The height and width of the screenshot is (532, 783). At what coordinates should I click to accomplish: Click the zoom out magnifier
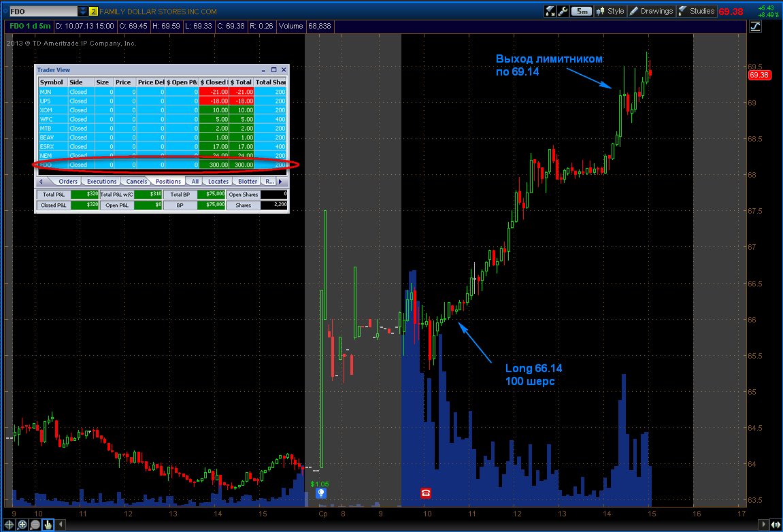tap(35, 525)
